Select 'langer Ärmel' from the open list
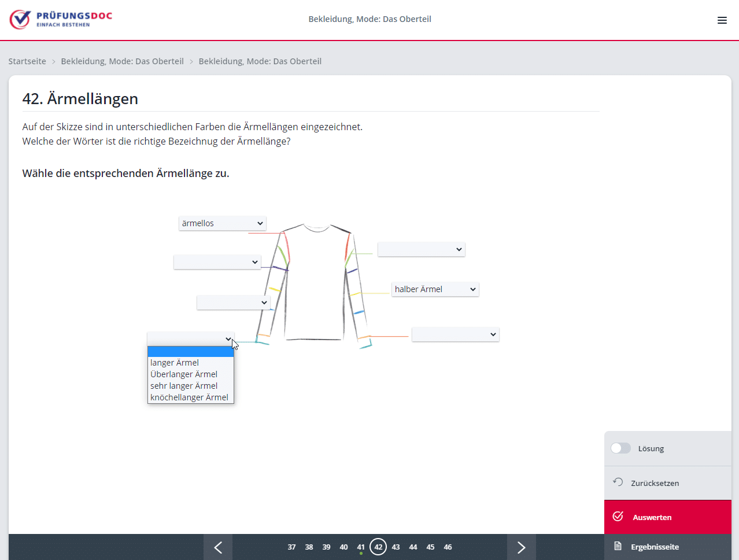This screenshot has height=560, width=739. (x=175, y=363)
